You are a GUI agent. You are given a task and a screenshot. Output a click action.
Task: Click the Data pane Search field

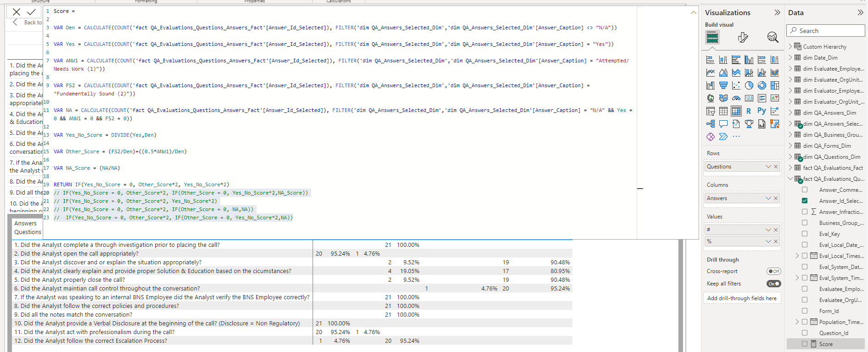click(826, 31)
